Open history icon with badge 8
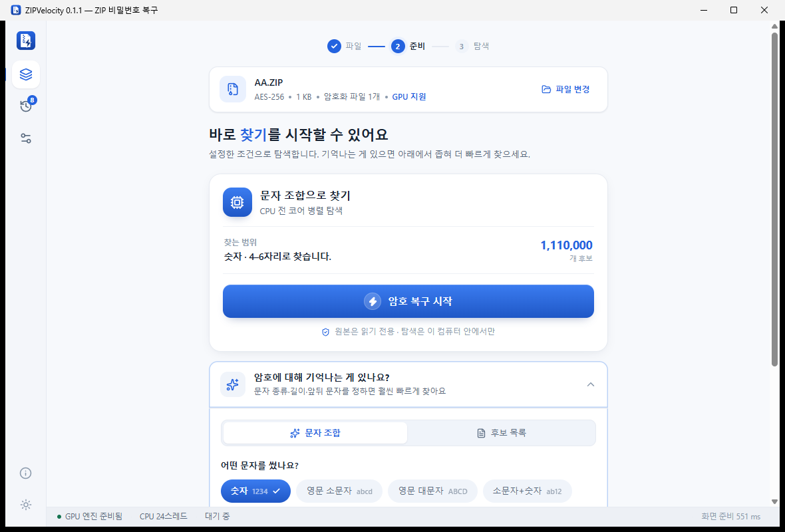785x532 pixels. coord(26,106)
